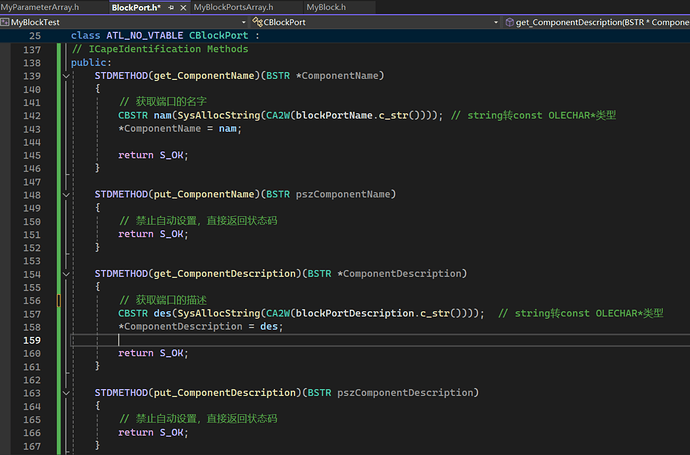
Task: Click the '// string转const OLECHAR*类型' comment at line 157
Action: 581,313
